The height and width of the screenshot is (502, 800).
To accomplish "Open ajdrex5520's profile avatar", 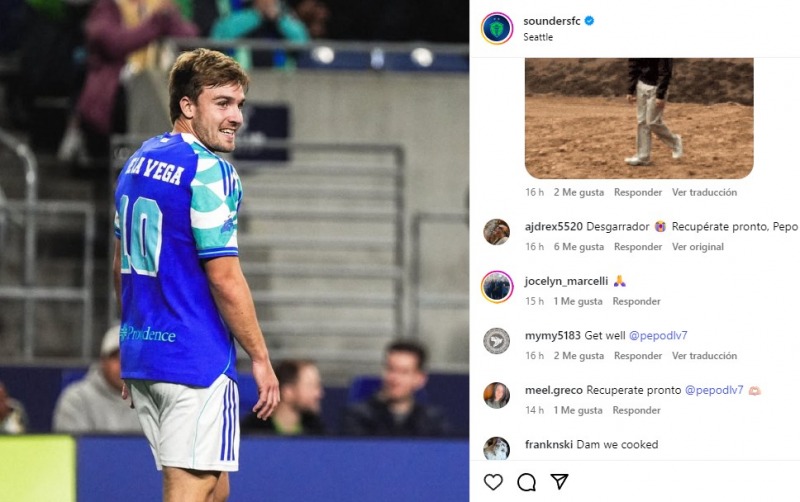I will coord(496,232).
